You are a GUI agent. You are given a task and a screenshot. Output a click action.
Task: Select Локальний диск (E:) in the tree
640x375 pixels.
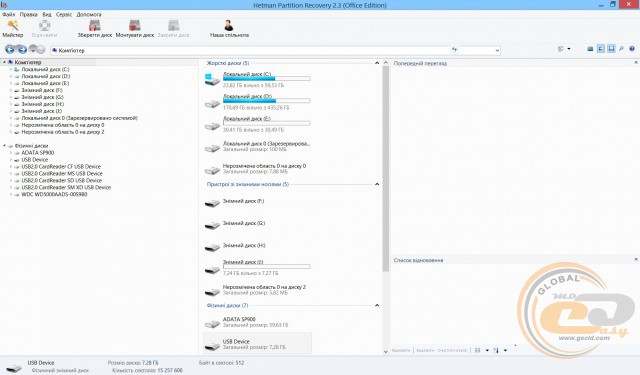coord(45,83)
